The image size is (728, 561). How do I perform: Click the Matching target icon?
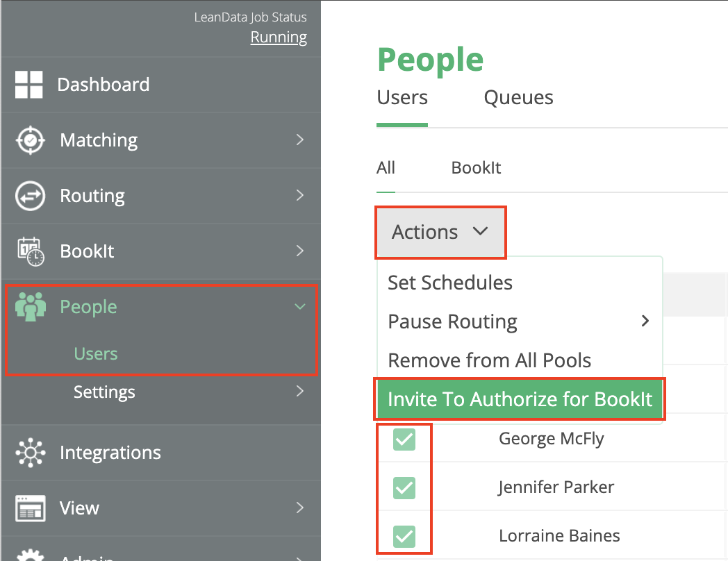pyautogui.click(x=30, y=140)
